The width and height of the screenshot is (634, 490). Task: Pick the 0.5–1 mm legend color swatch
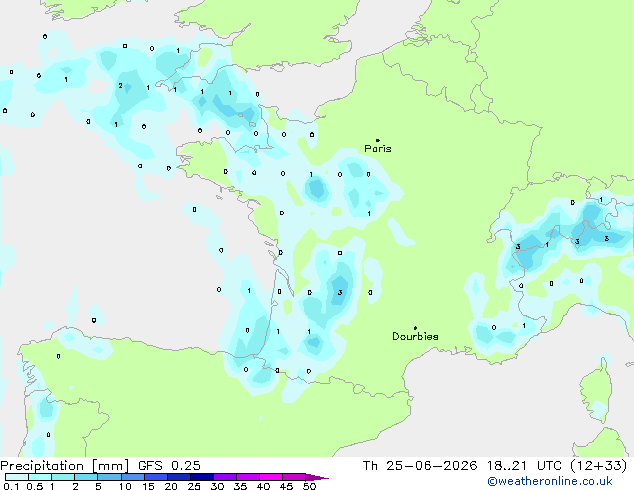(40, 477)
